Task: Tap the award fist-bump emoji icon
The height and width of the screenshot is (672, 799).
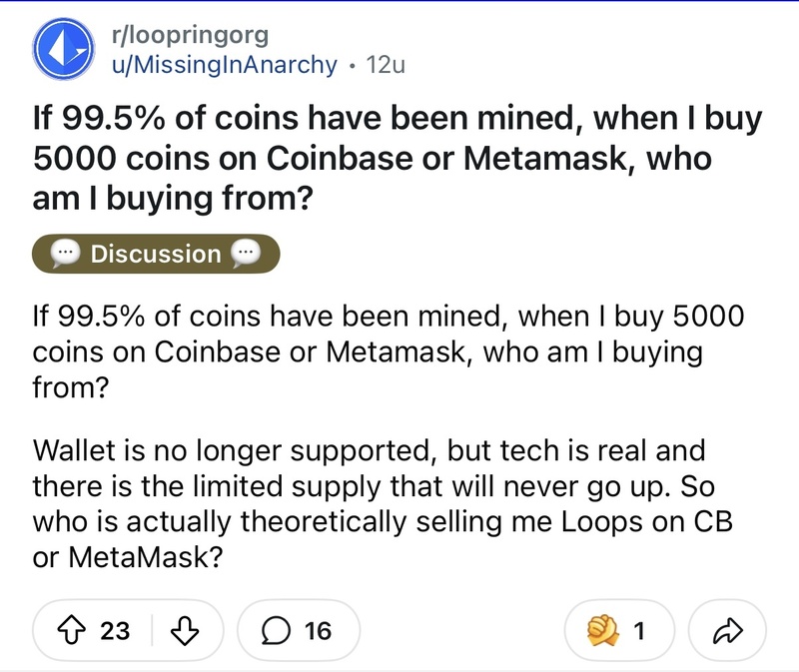Action: point(603,630)
